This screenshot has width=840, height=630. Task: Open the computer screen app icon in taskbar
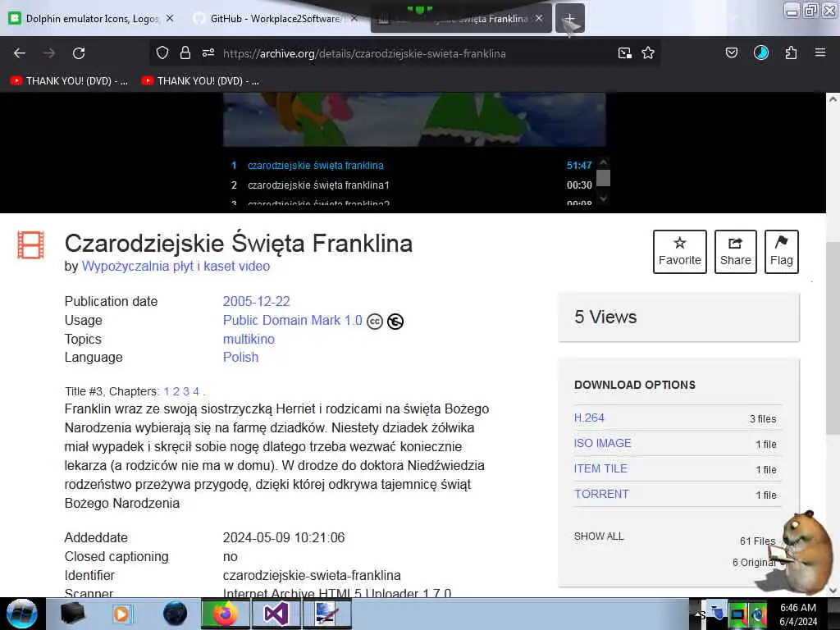[326, 614]
